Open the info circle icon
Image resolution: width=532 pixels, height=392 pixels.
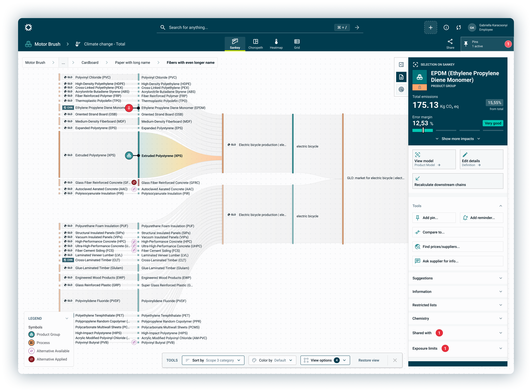[446, 28]
